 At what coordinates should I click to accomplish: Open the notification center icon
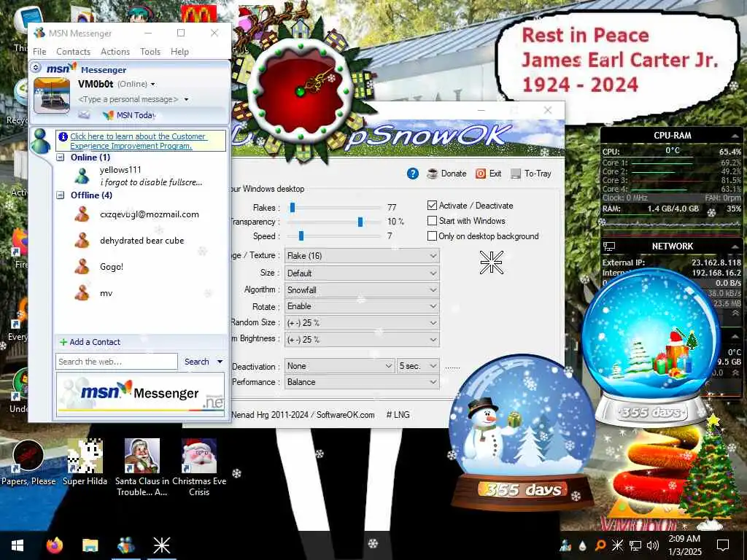(723, 545)
